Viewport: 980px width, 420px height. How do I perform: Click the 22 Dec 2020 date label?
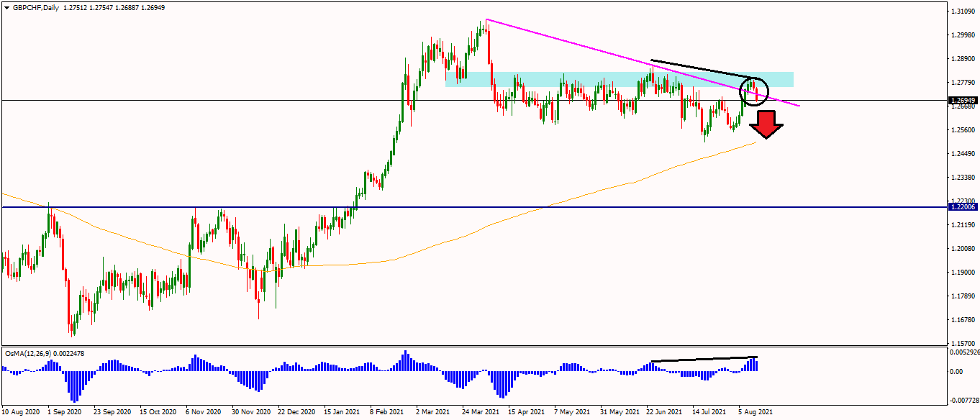click(x=296, y=412)
